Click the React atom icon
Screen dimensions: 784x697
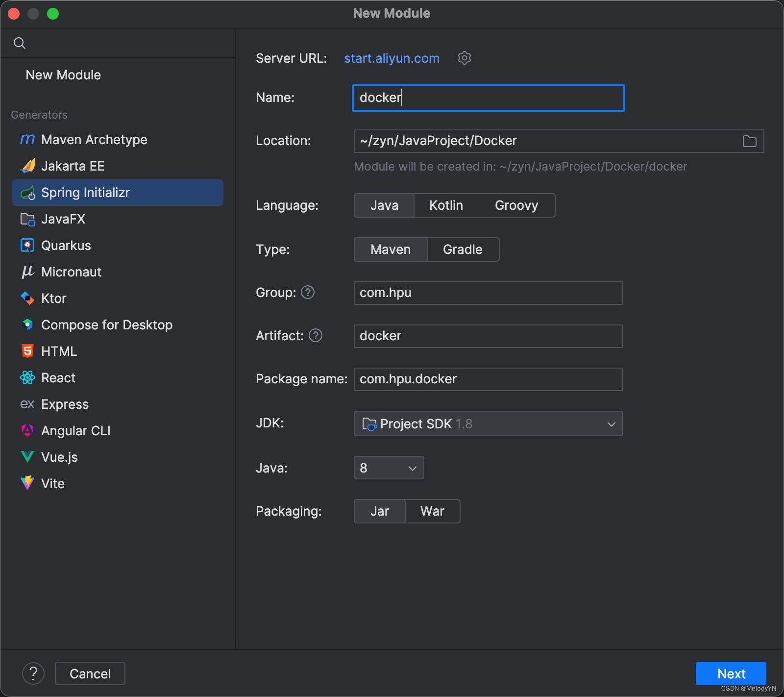27,377
